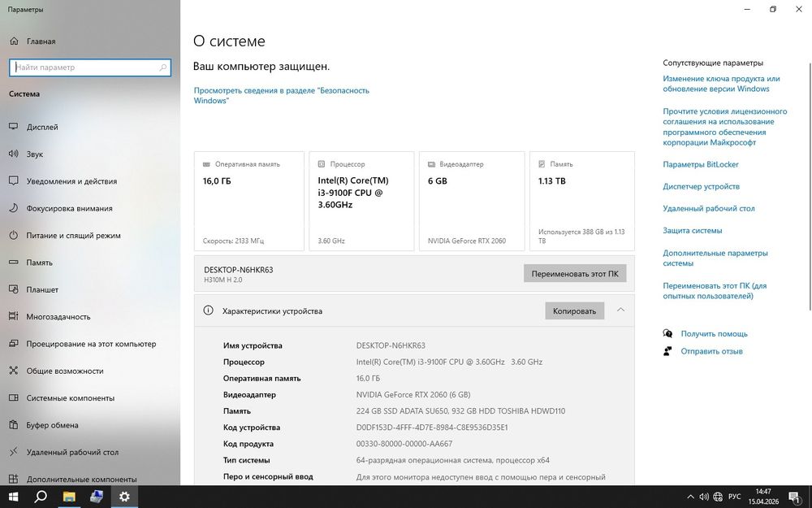Click the Оперативная память 16,0 ГБ card

pyautogui.click(x=249, y=201)
